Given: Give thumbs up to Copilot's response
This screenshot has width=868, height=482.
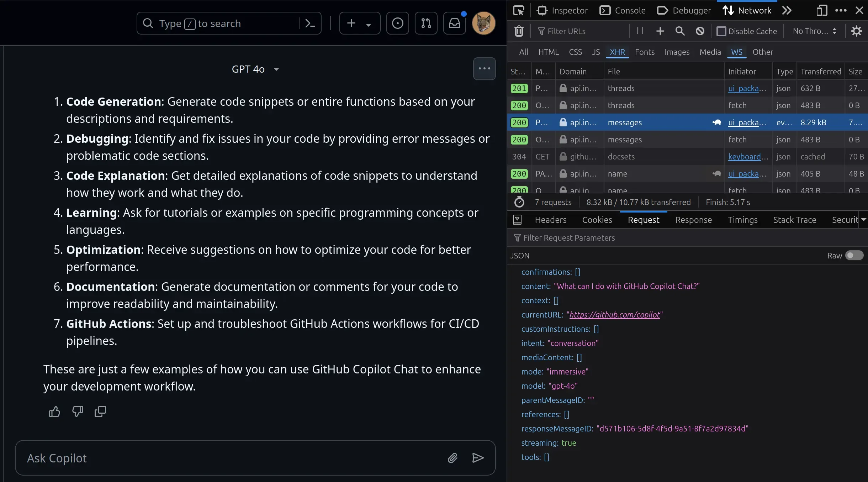Looking at the screenshot, I should (54, 412).
